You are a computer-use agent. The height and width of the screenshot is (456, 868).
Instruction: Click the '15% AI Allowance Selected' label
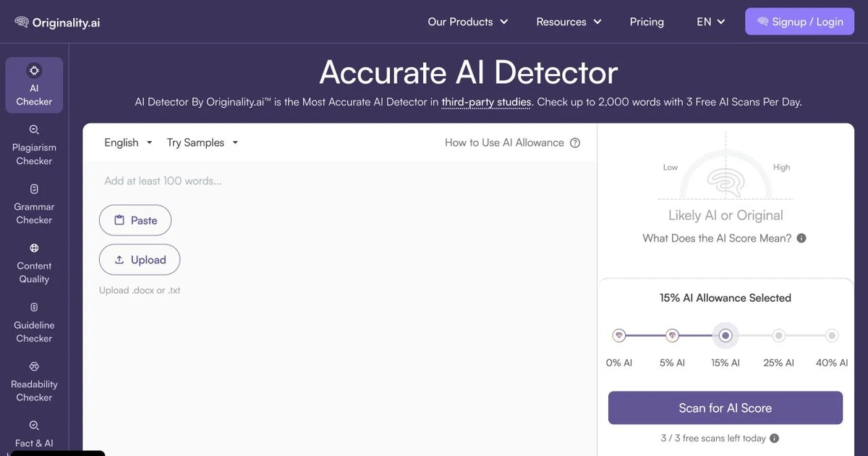click(726, 297)
